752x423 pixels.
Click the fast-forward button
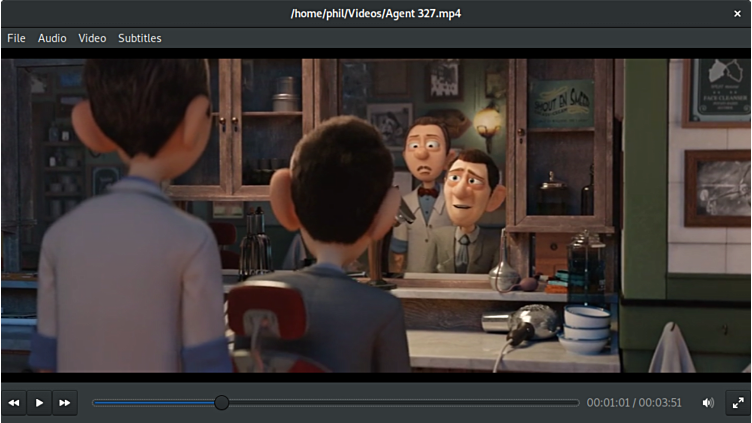coord(65,403)
